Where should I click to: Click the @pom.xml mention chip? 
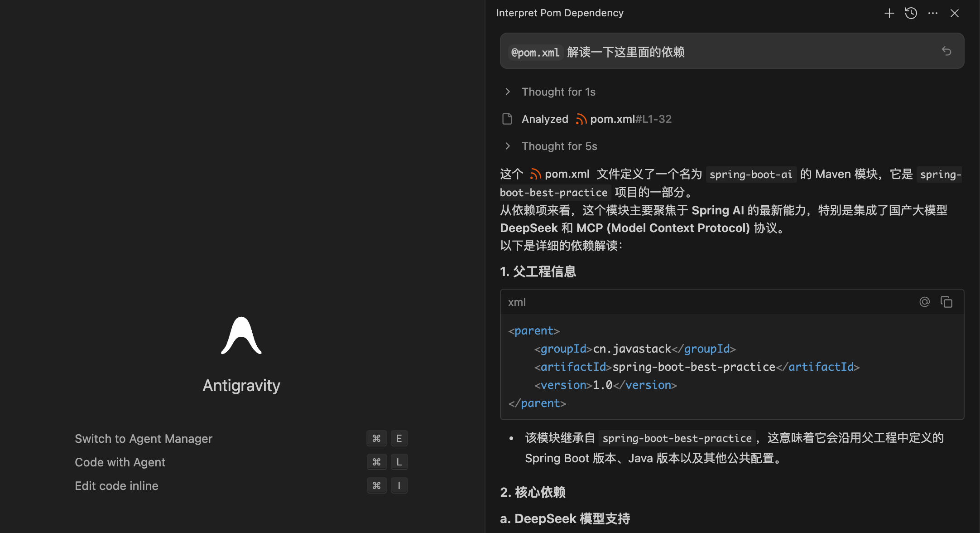[535, 53]
